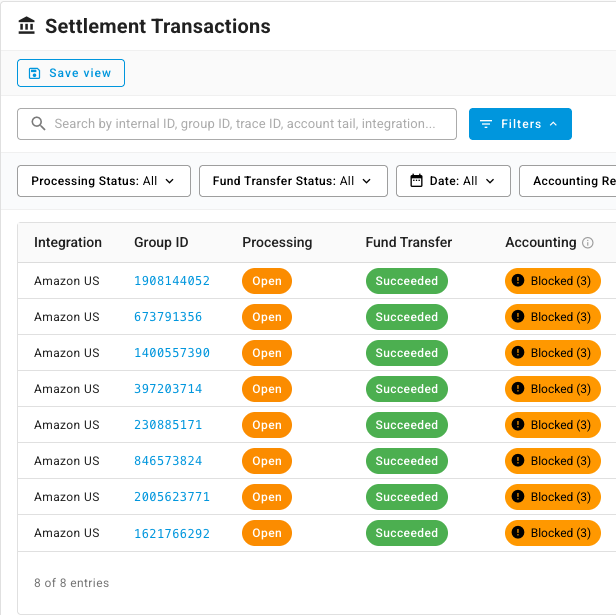Click Open badge in row 397203714
This screenshot has height=615, width=616.
[x=267, y=389]
